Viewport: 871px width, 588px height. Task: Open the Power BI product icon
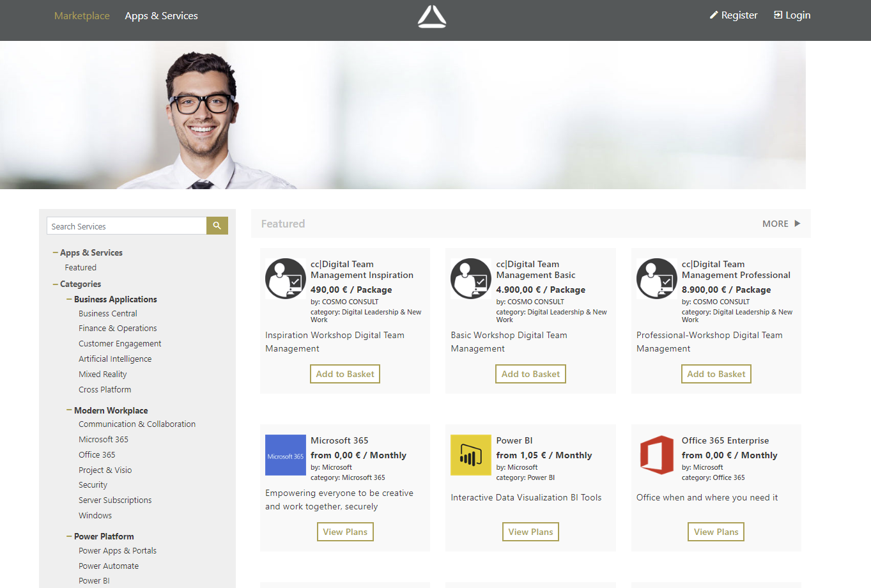(470, 455)
